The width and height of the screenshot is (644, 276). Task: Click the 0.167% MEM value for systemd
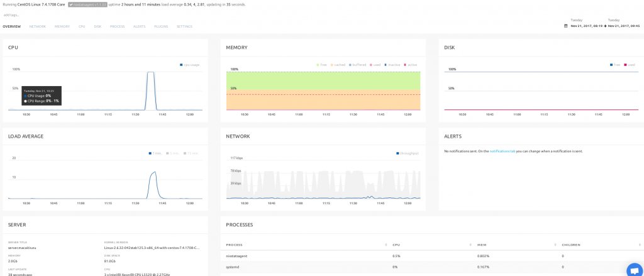(483, 267)
